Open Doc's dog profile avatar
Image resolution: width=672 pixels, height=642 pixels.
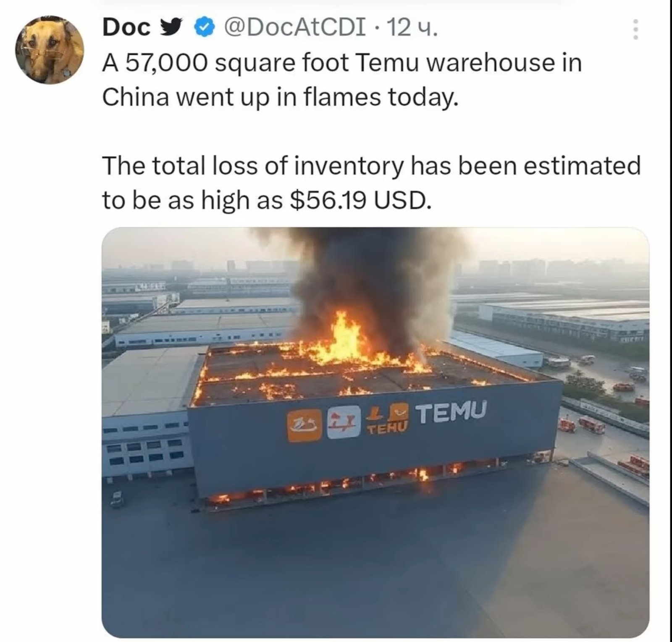pyautogui.click(x=50, y=50)
